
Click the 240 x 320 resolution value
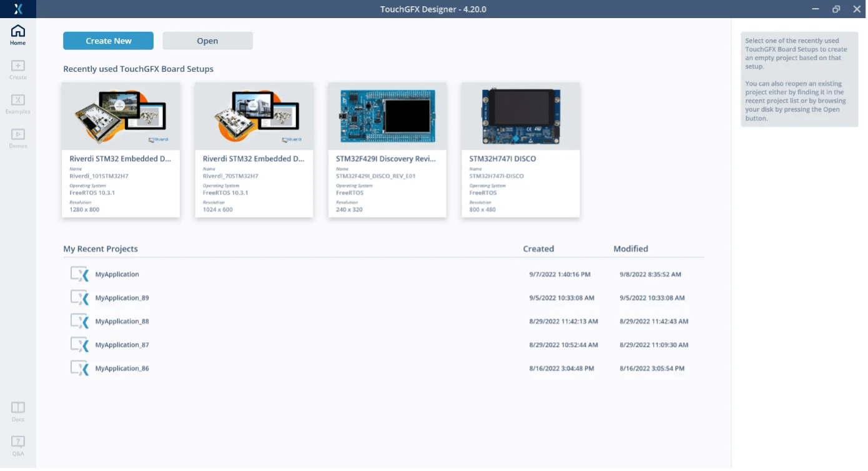(348, 210)
